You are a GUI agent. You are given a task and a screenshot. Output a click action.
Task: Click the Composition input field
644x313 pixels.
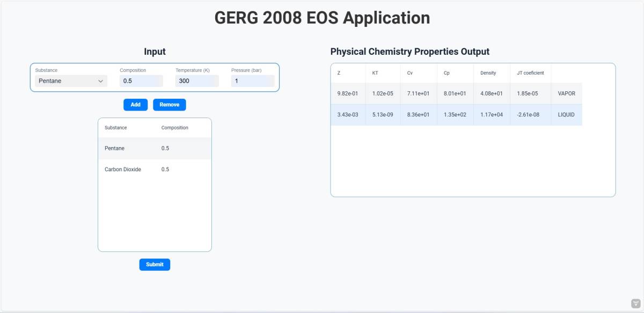(x=141, y=81)
